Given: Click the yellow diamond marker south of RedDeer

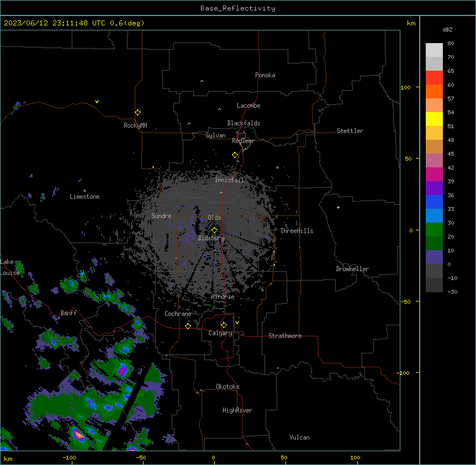Looking at the screenshot, I should 235,155.
